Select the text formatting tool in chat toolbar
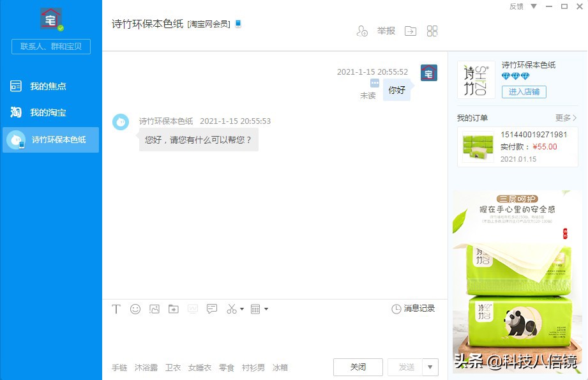This screenshot has height=380, width=588. point(116,308)
